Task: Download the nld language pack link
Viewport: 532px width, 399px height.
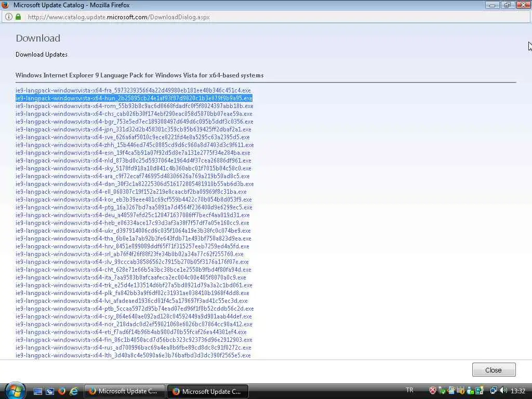Action: [134, 161]
